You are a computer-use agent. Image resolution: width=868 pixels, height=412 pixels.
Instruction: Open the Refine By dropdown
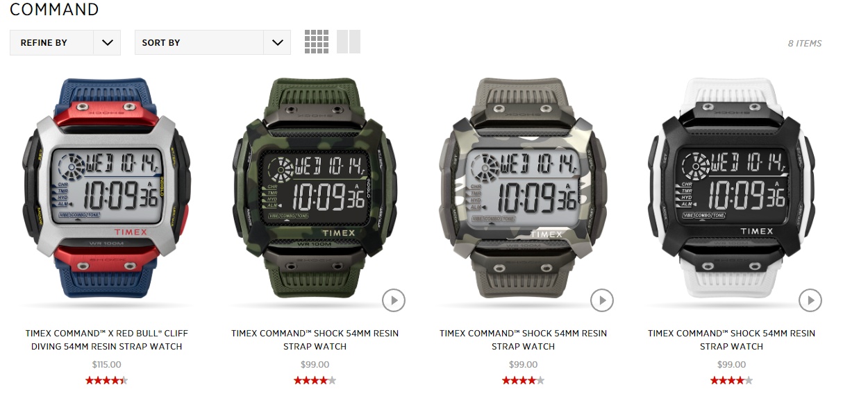(65, 42)
